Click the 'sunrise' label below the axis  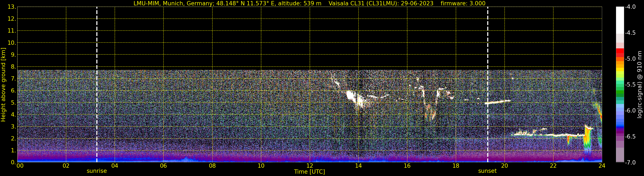(x=97, y=171)
